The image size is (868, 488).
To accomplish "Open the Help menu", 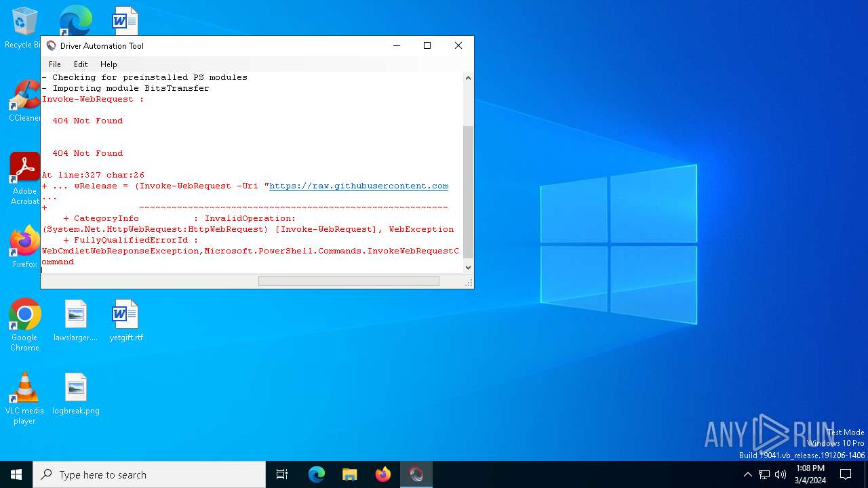I will (108, 64).
